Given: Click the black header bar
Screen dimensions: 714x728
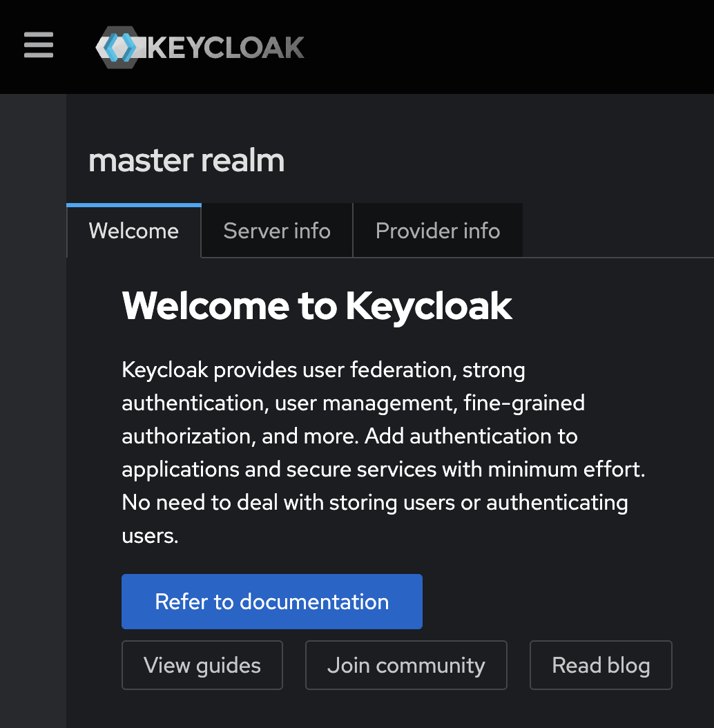Looking at the screenshot, I should click(483, 46).
